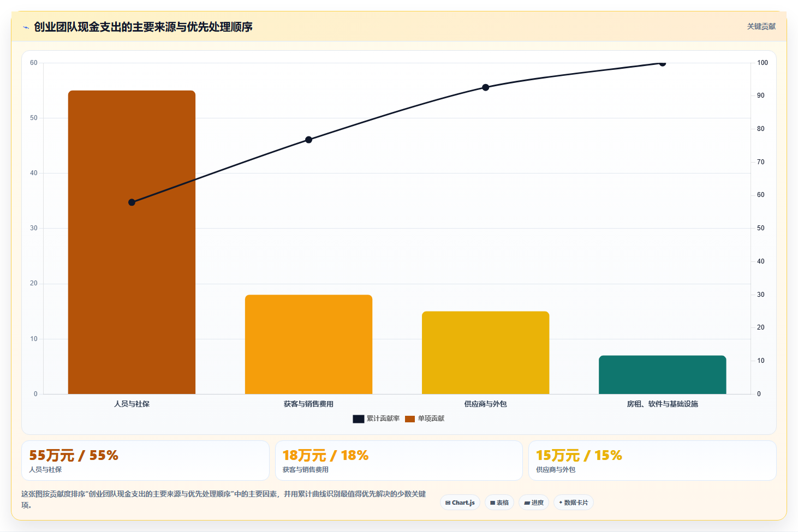Click the chart icon beside the title
This screenshot has height=532, width=798.
[26, 27]
